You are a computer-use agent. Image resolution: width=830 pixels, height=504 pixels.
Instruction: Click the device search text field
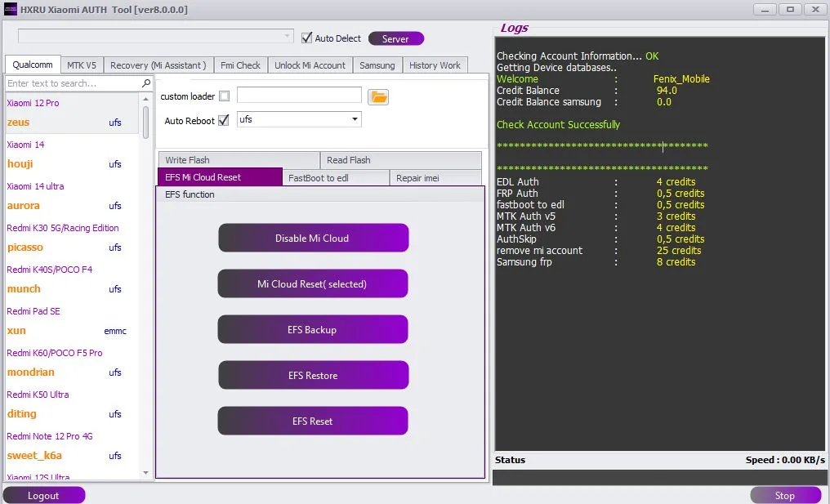coord(73,83)
